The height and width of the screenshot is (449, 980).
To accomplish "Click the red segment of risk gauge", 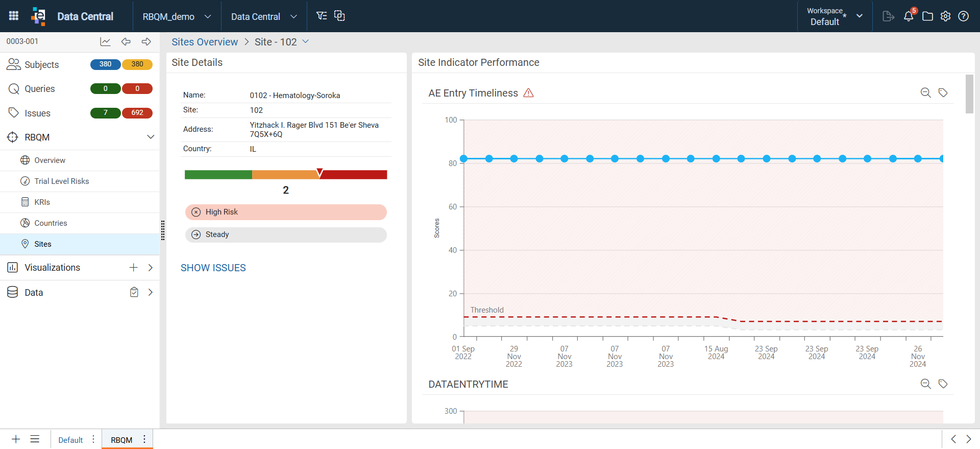I will coord(353,175).
